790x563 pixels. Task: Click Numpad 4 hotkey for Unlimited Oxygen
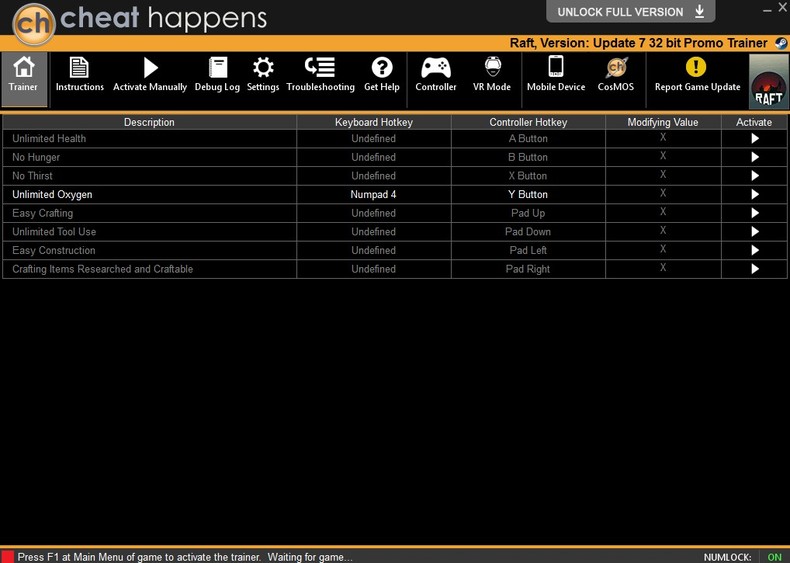(374, 195)
